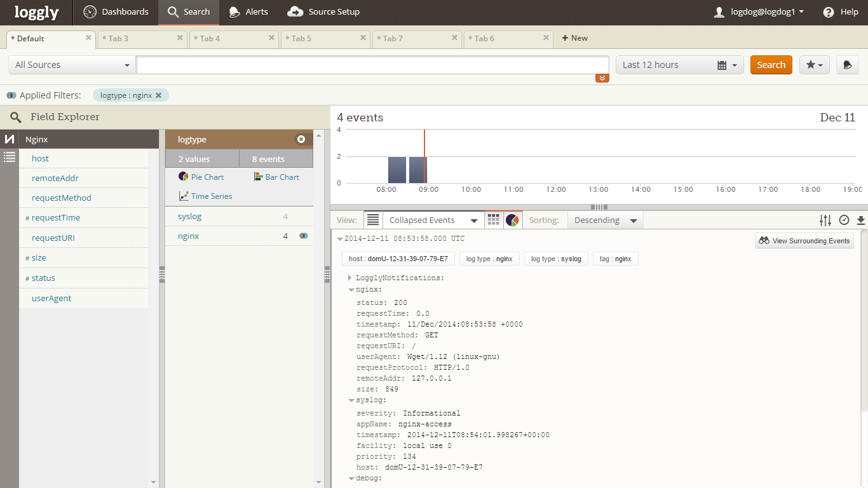Viewport: 868px width, 488px height.
Task: Toggle the nginx value filter icon
Action: point(304,236)
